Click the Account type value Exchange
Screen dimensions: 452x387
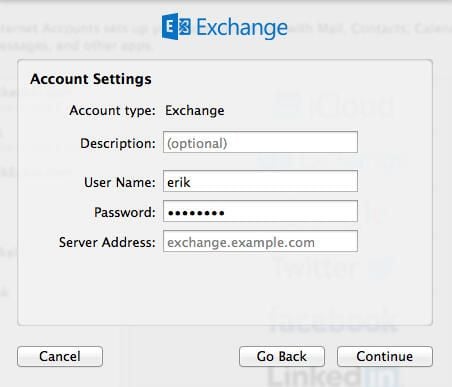click(x=195, y=111)
